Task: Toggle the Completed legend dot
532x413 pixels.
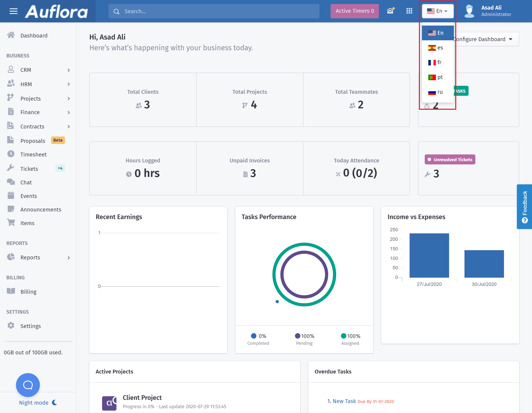Action: [x=254, y=336]
